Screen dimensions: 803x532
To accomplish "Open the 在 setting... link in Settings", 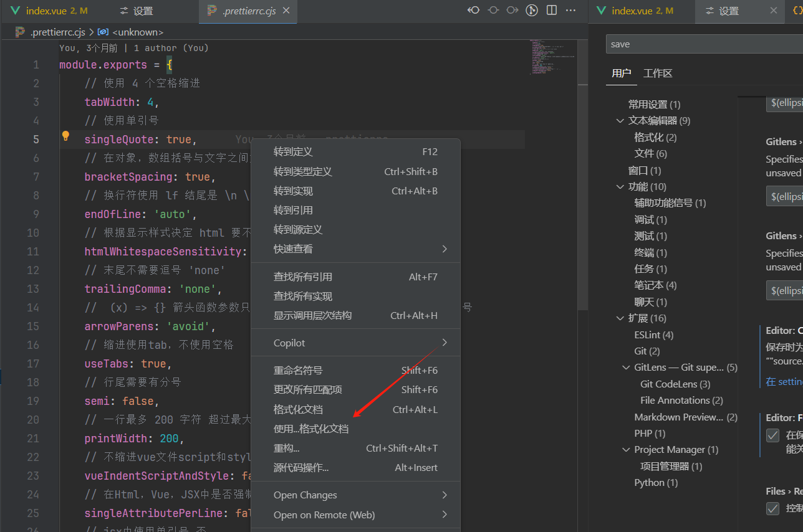I will [x=784, y=381].
